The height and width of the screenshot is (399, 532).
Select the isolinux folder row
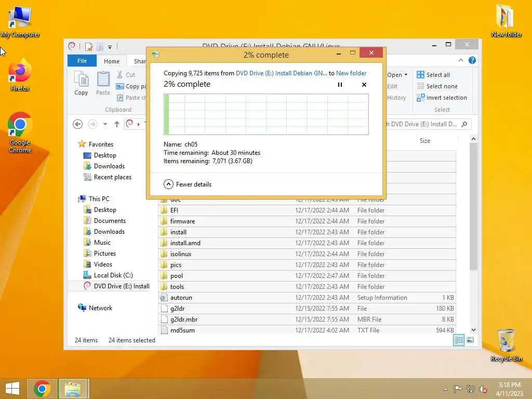307,254
